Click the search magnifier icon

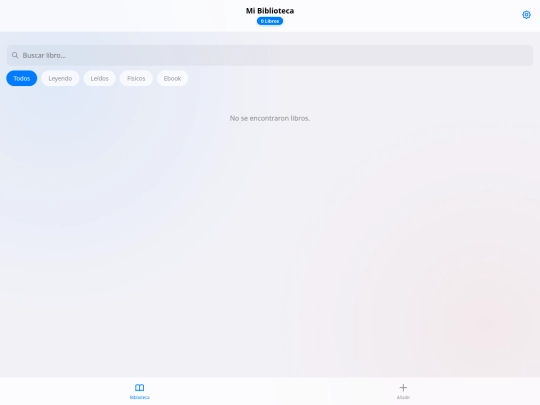(15, 55)
